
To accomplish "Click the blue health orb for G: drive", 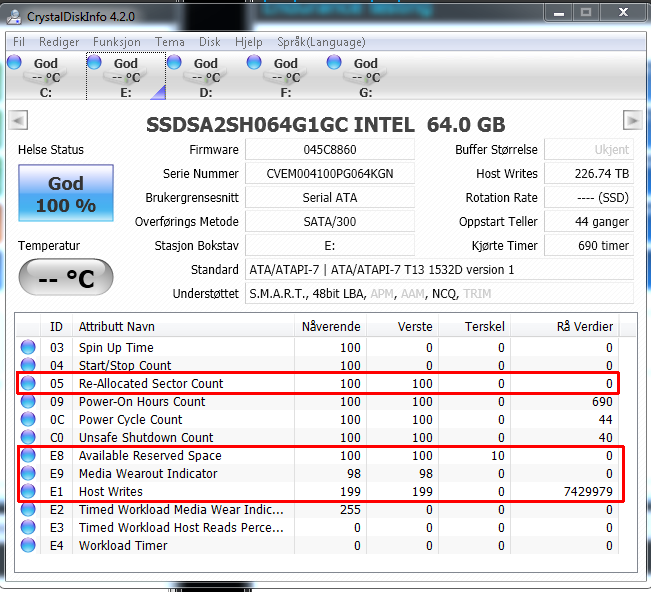I will point(334,62).
